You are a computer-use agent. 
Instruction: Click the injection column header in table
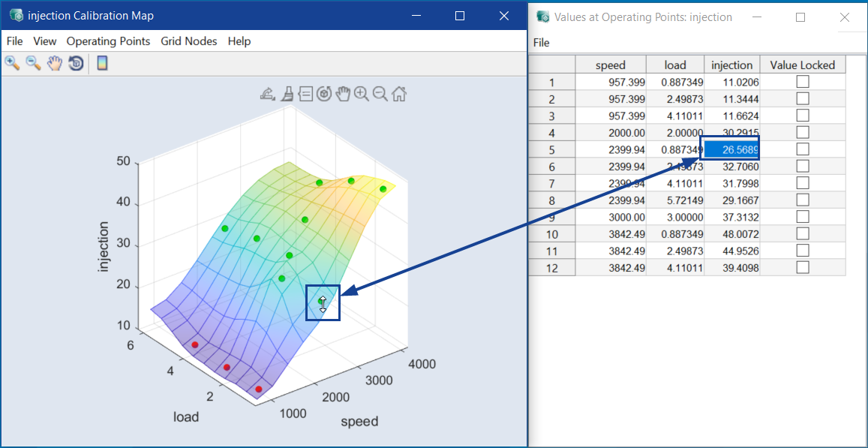(731, 65)
